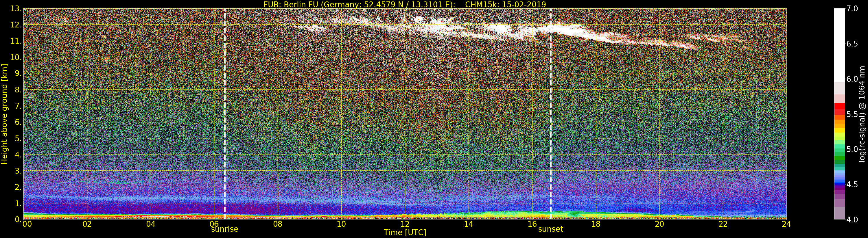This screenshot has width=868, height=238.
Task: Click the "06" time axis tick label
Action: tap(214, 224)
